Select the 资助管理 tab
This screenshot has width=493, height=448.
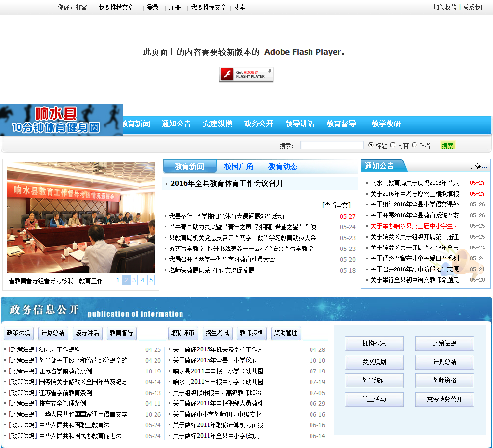pos(286,333)
